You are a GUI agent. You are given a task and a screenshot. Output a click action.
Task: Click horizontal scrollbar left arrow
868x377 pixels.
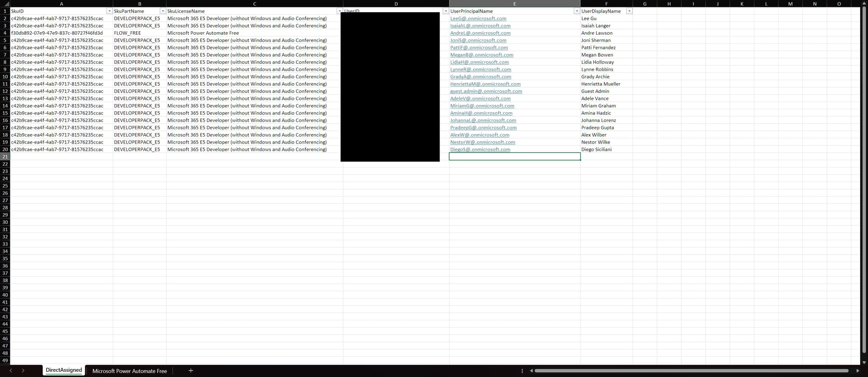pyautogui.click(x=531, y=371)
